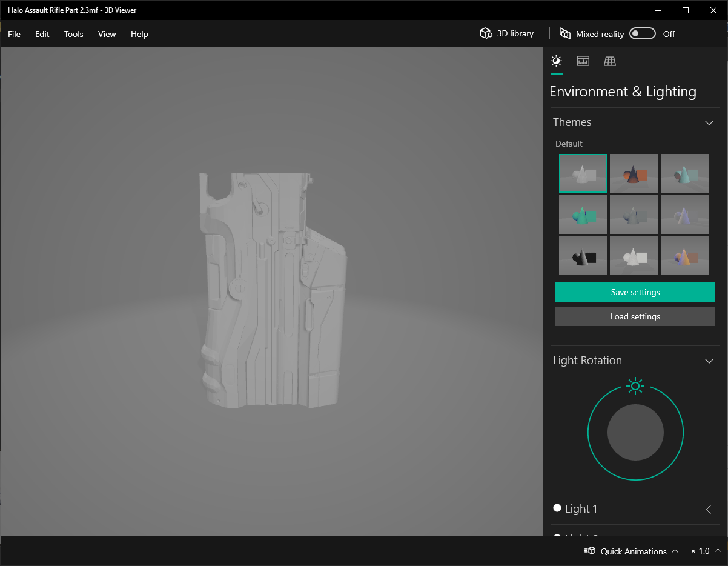
Task: Collapse the Light Rotation section chevron
Action: click(709, 361)
